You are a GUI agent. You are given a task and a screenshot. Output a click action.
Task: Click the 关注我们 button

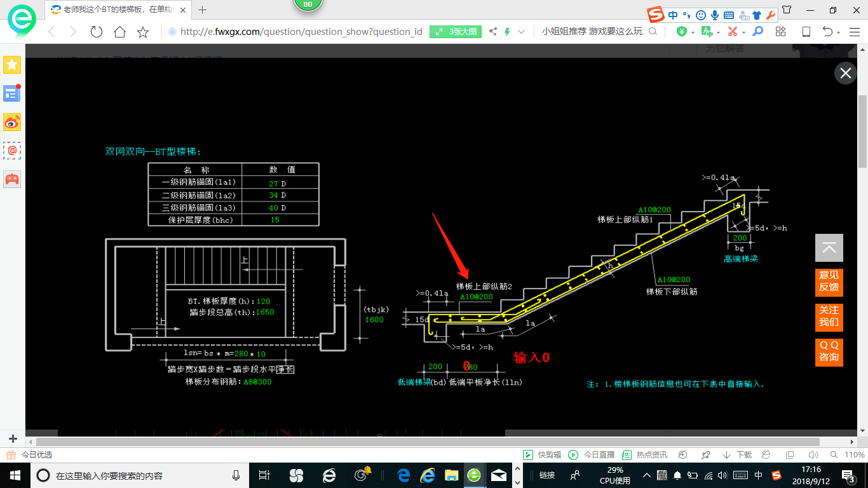829,318
